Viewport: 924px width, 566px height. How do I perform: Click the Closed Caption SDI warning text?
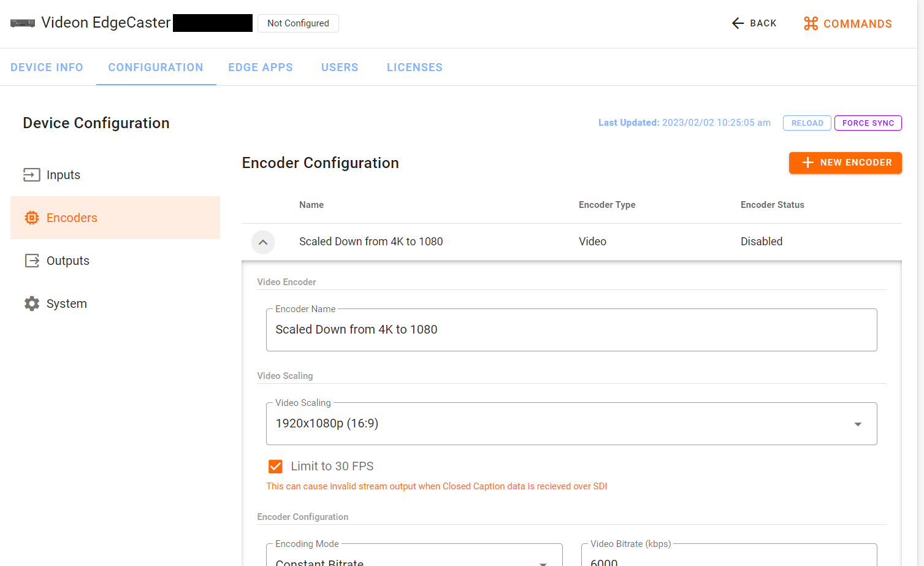[437, 486]
